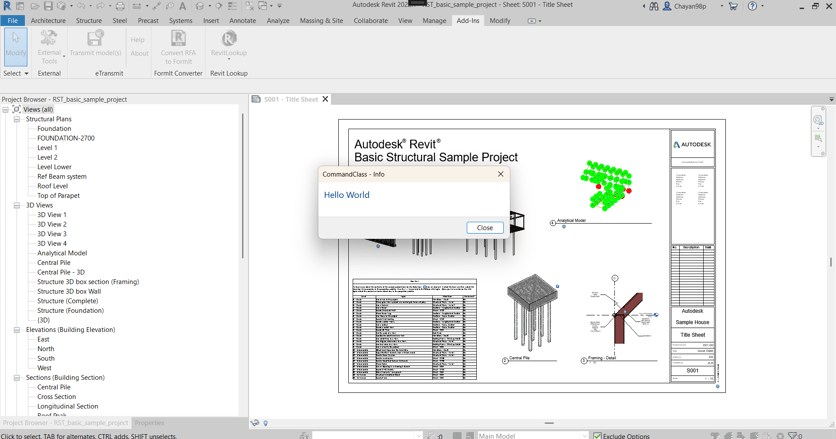The image size is (836, 439).
Task: Click the Synchronize and modify settings icon
Action: (62, 6)
